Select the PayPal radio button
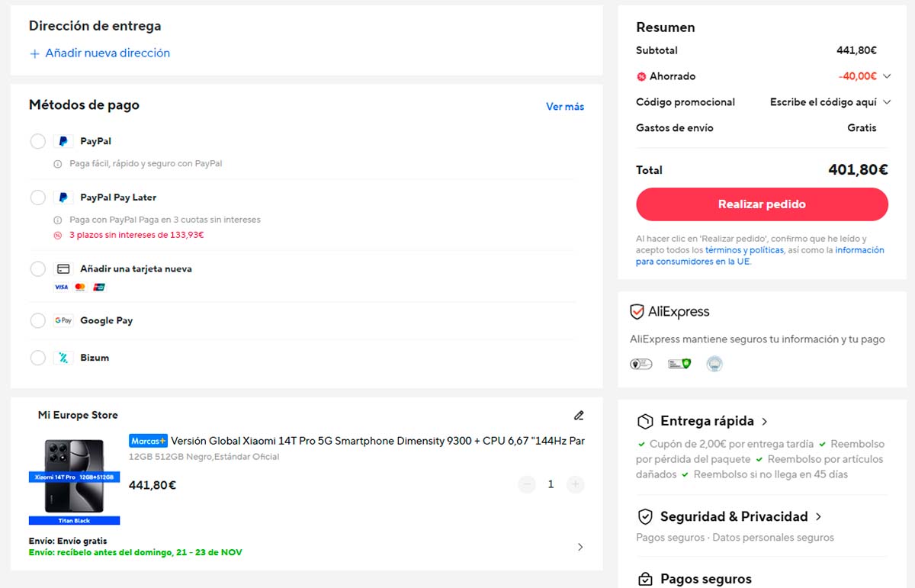915x588 pixels. [37, 141]
